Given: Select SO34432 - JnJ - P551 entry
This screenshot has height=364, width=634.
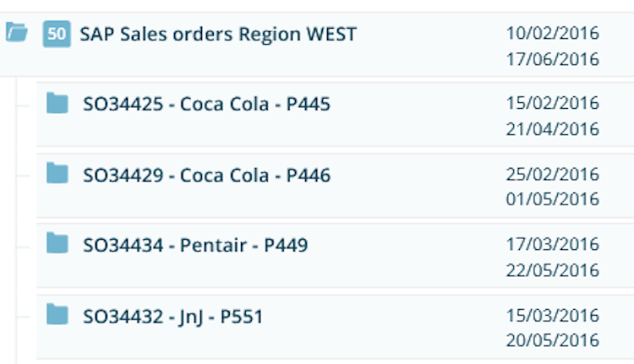Looking at the screenshot, I should pyautogui.click(x=173, y=317).
